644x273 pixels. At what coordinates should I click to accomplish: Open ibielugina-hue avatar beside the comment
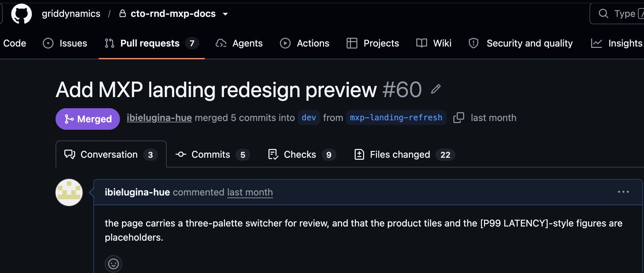(69, 192)
